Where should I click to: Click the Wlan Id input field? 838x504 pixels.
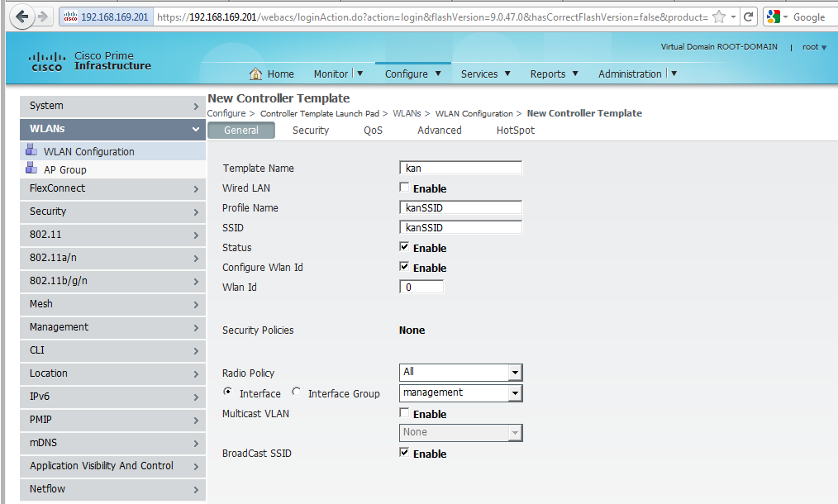coord(421,287)
